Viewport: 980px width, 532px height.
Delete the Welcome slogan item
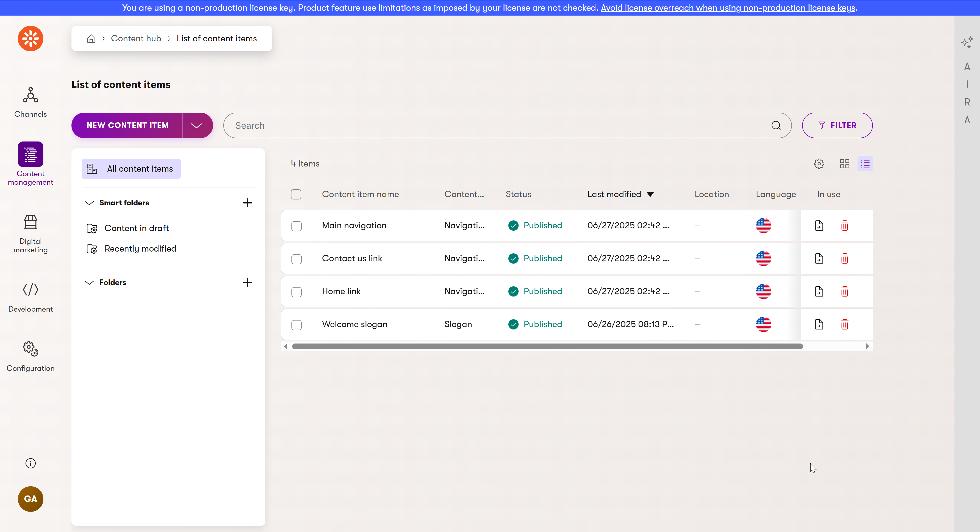pyautogui.click(x=844, y=324)
